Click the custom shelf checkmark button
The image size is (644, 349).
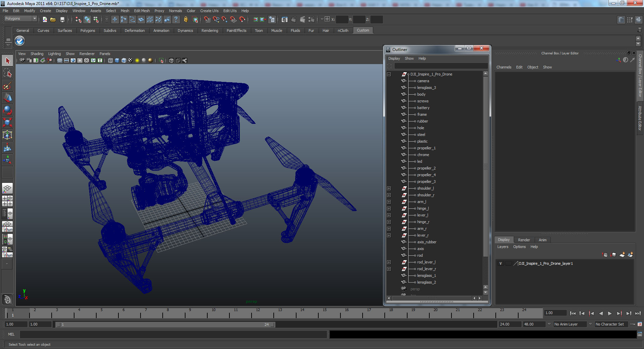(x=20, y=41)
